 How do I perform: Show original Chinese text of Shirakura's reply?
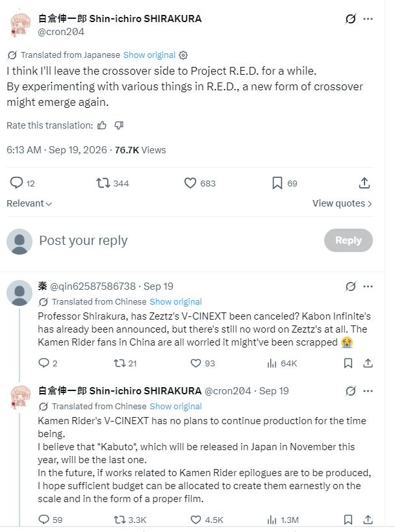pyautogui.click(x=175, y=406)
